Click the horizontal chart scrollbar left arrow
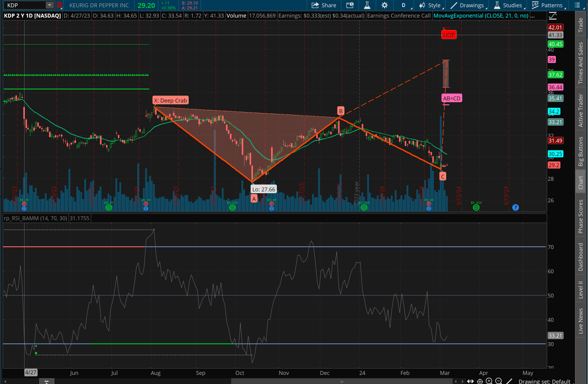Image resolution: width=588 pixels, height=384 pixels. [x=5, y=381]
